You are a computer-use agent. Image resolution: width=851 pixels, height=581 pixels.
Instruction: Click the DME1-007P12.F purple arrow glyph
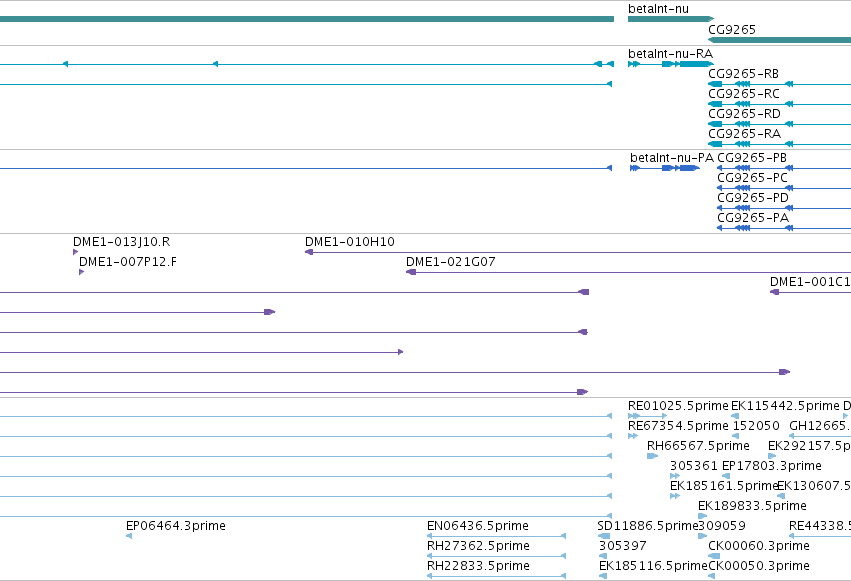point(81,272)
